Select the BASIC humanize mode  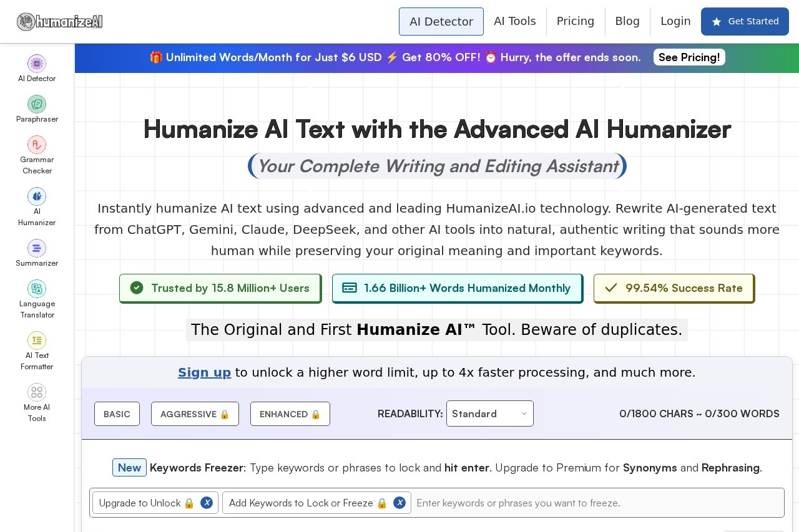pos(117,414)
